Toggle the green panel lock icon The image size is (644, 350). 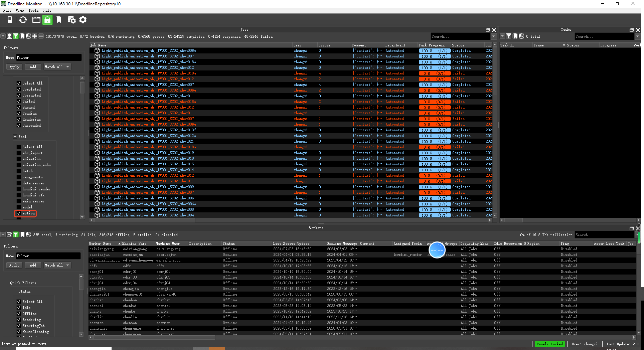48,20
